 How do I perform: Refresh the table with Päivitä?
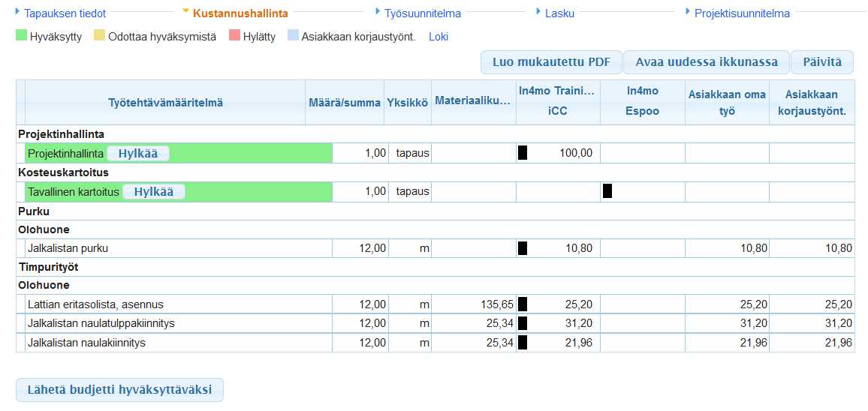[x=821, y=62]
